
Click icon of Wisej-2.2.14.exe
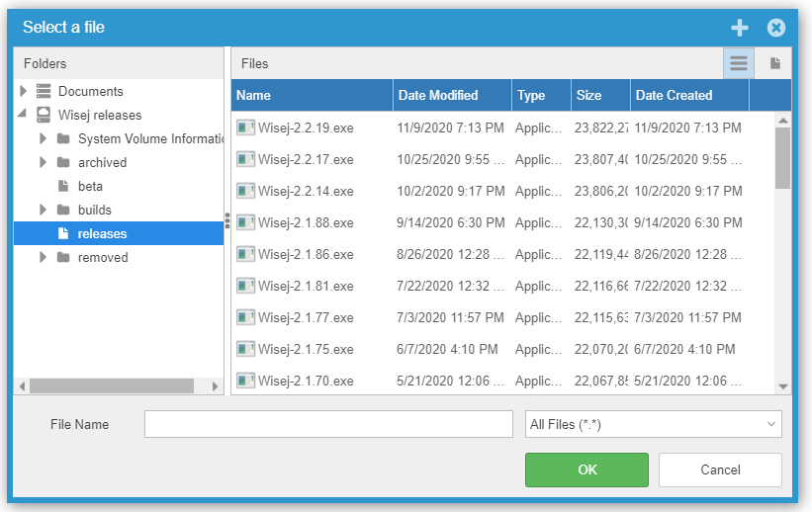[x=245, y=191]
